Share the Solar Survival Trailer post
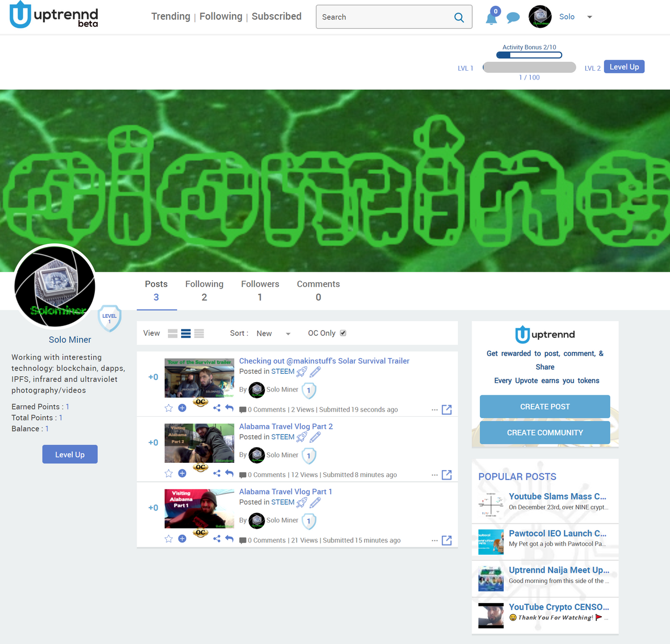Screen dimensions: 670x644 click(x=217, y=408)
